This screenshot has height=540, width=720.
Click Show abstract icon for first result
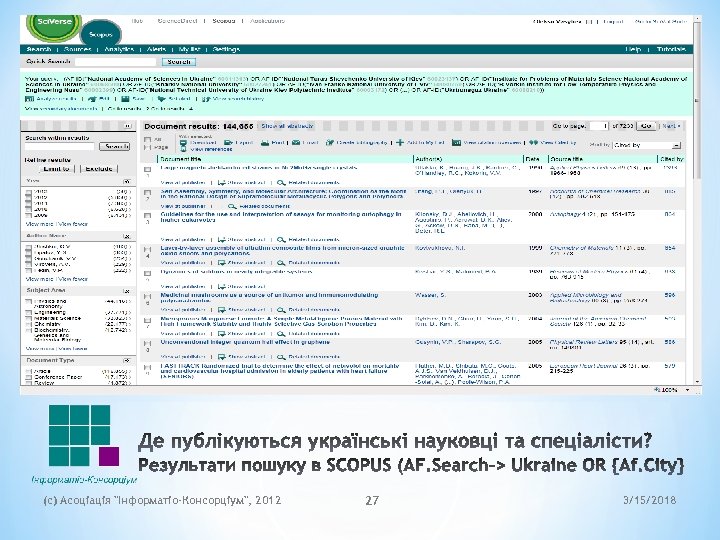point(222,183)
